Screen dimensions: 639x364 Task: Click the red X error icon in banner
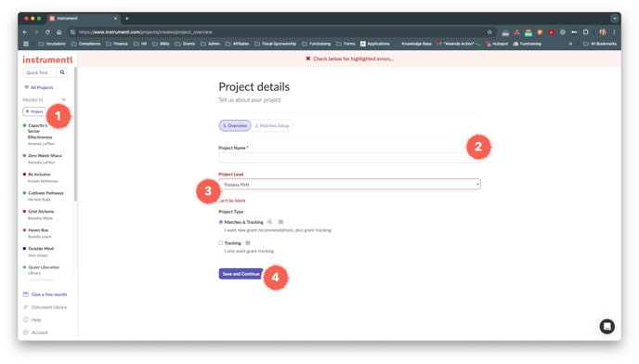(308, 58)
